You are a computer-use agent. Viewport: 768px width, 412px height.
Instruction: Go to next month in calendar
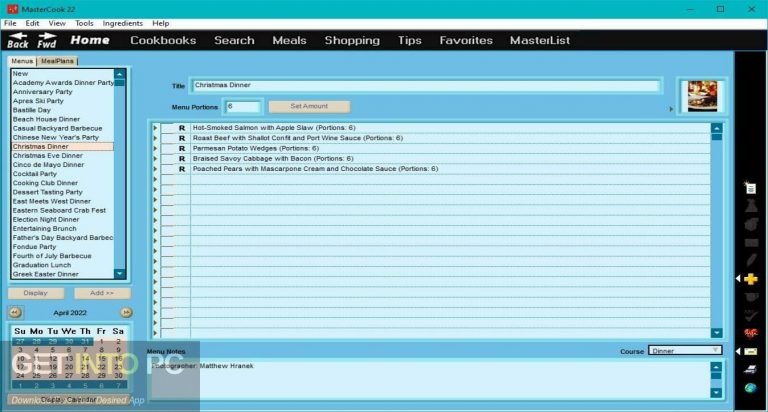[x=126, y=312]
